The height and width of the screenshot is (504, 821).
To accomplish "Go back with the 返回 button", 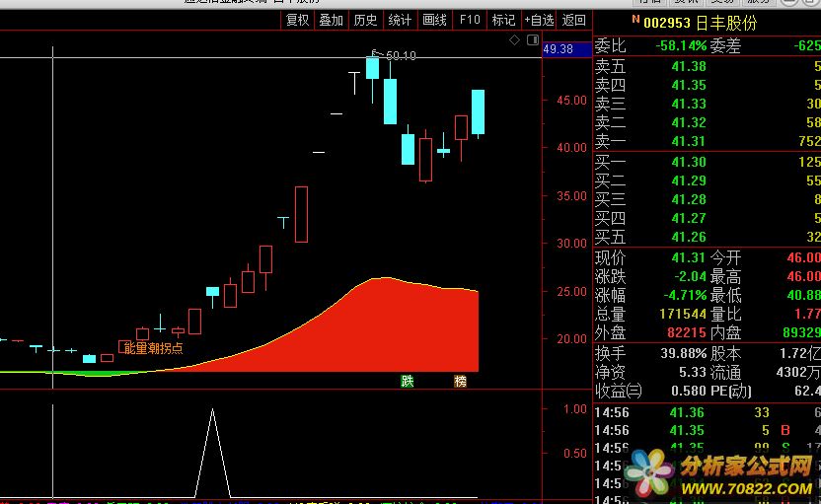I will coord(573,20).
